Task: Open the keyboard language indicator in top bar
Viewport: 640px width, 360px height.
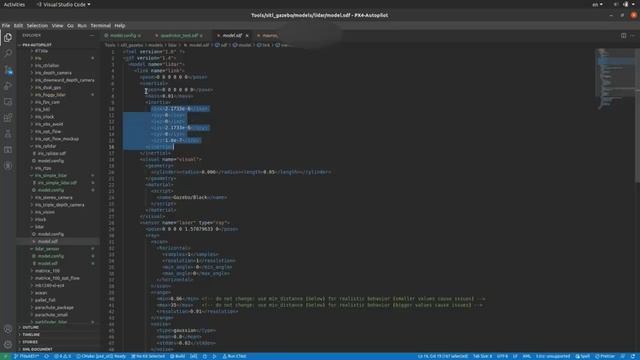Action: (597, 4)
